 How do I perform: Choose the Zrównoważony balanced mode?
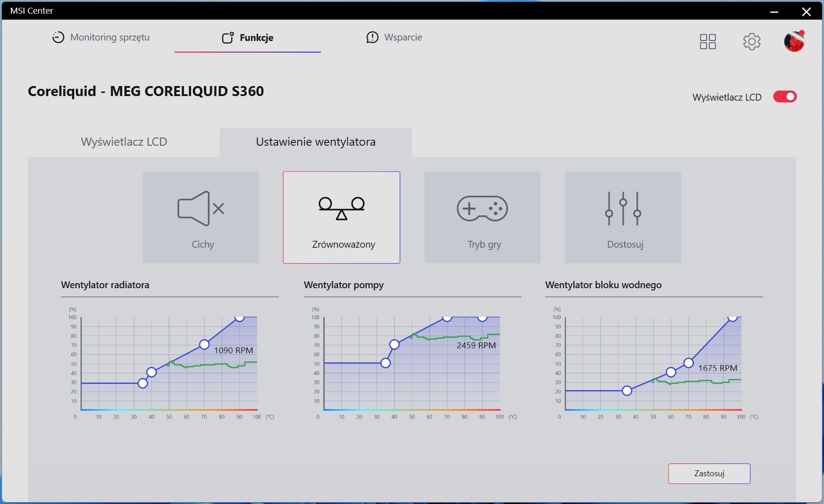coord(341,217)
